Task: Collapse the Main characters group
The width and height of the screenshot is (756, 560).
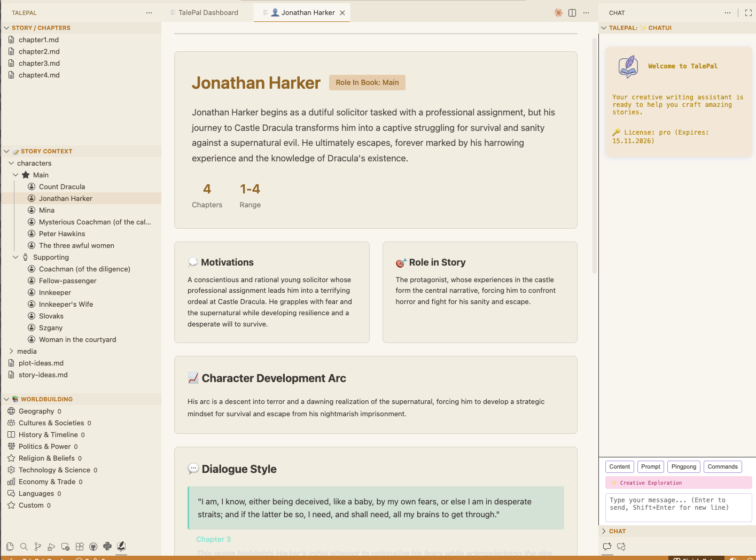Action: 15,175
